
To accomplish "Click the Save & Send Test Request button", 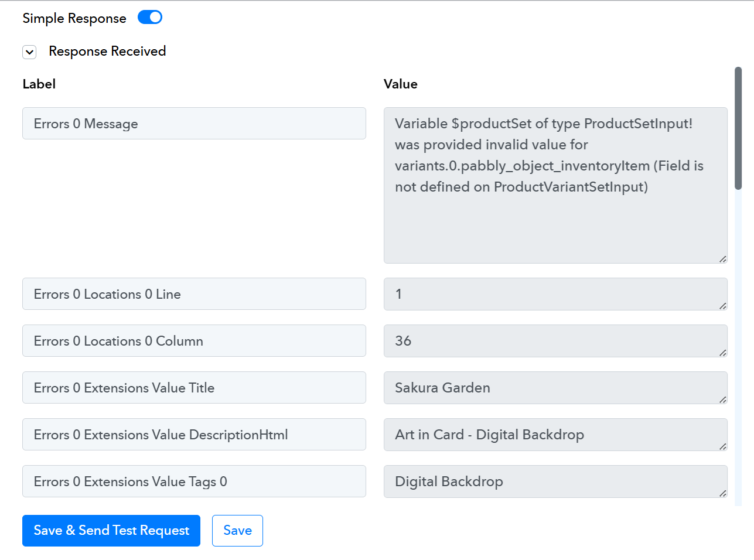I will click(x=111, y=531).
